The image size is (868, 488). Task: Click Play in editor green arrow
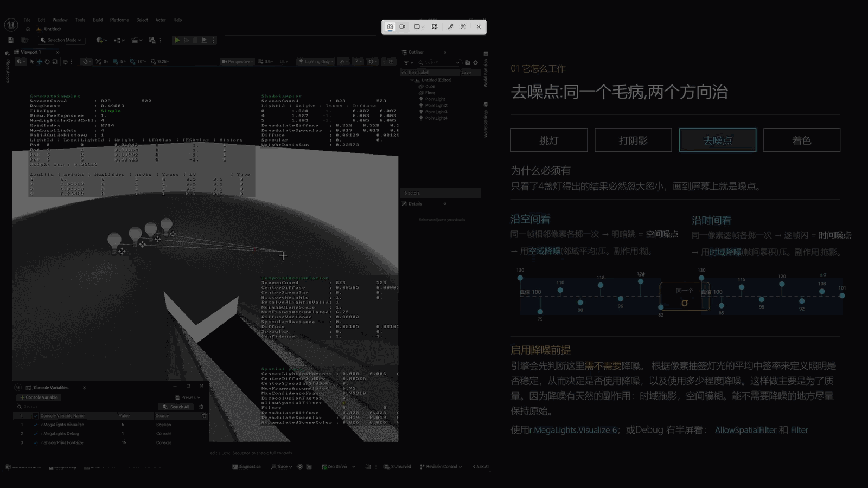pos(177,40)
